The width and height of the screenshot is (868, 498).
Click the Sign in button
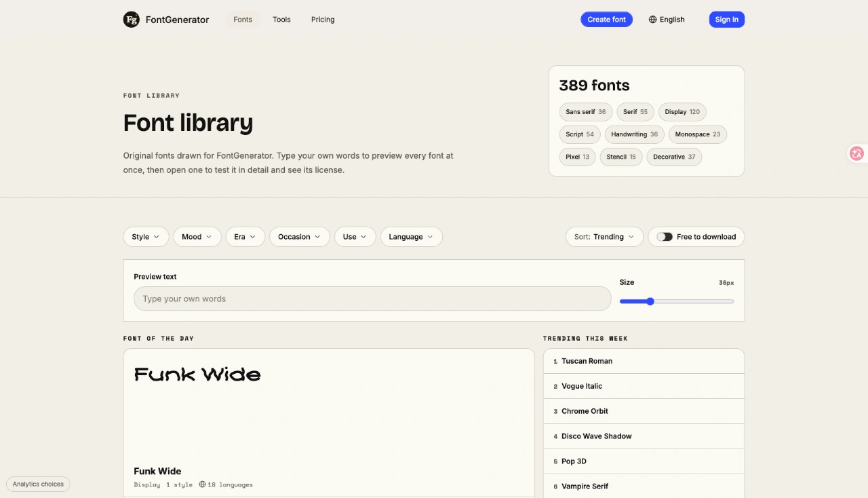[727, 20]
